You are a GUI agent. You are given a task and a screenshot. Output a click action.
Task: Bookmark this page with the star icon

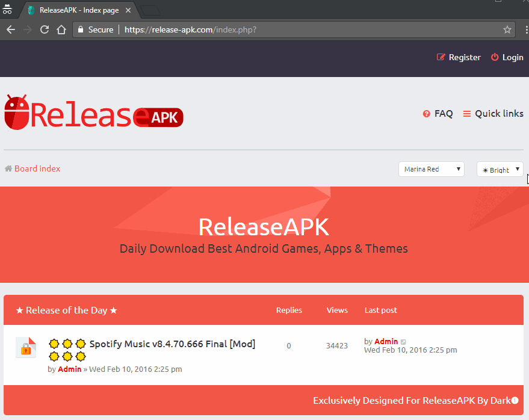507,29
